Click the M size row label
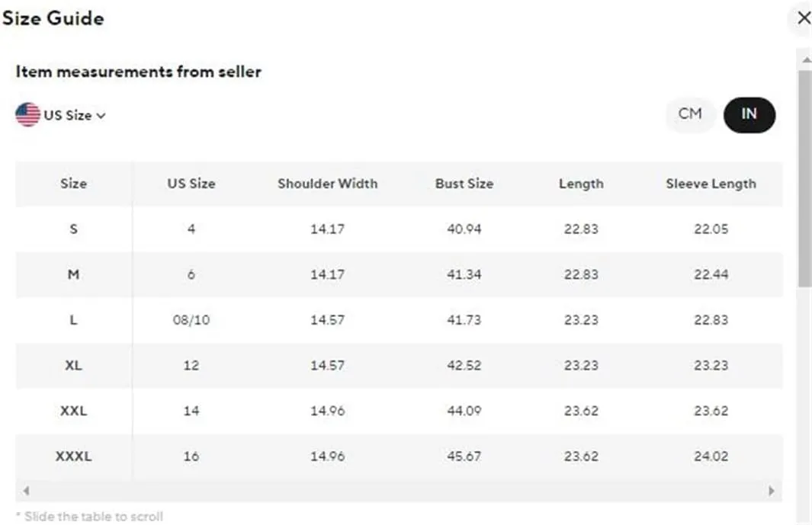 (73, 274)
